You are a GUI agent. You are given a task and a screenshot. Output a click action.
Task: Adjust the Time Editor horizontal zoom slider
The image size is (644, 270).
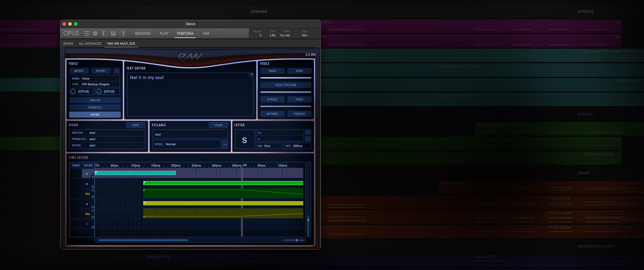click(297, 240)
